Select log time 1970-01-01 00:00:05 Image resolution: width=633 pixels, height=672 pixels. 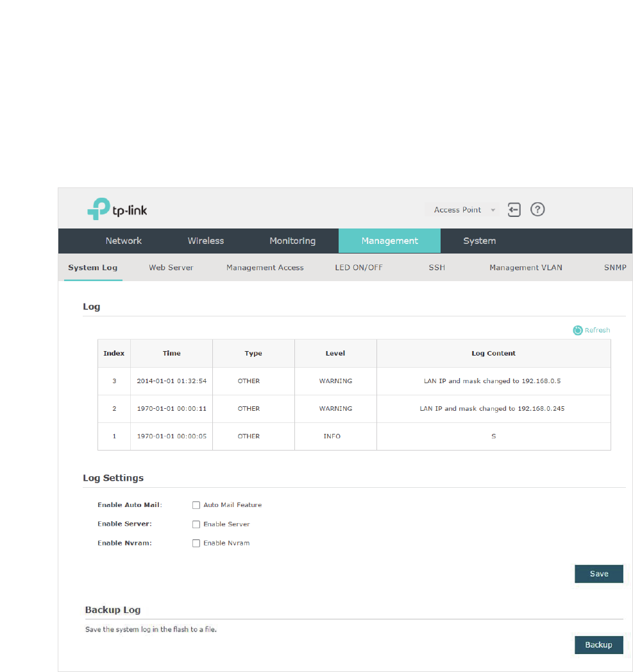[x=172, y=436]
